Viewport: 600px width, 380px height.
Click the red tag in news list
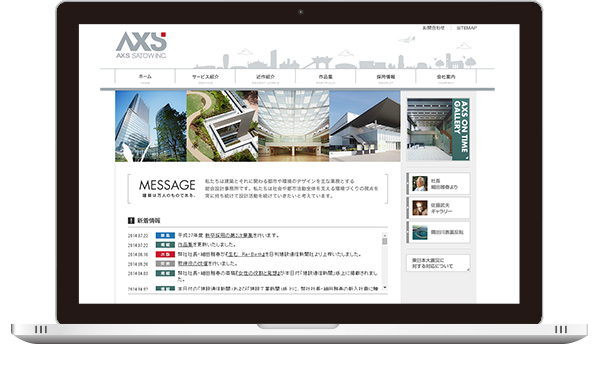[165, 254]
